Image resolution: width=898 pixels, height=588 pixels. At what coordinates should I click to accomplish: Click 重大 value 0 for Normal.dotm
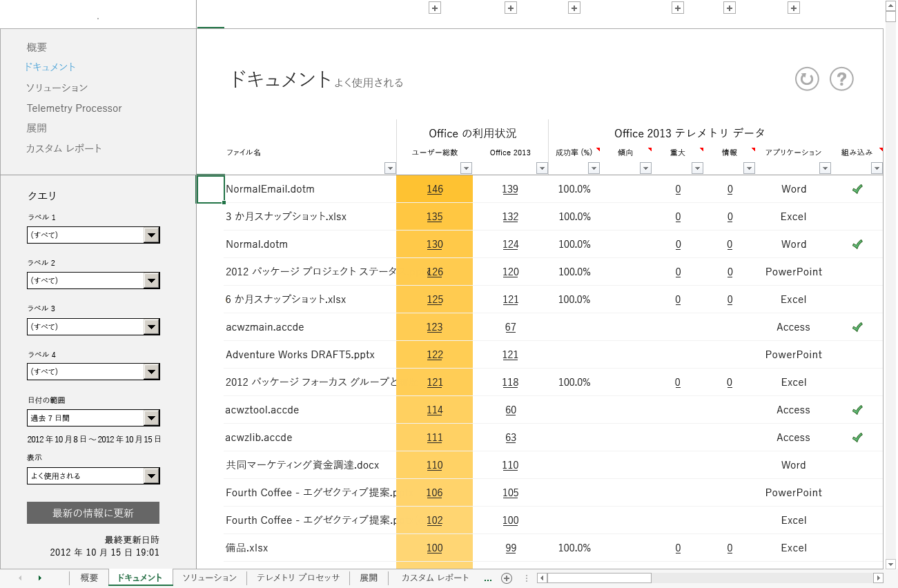[x=678, y=244]
